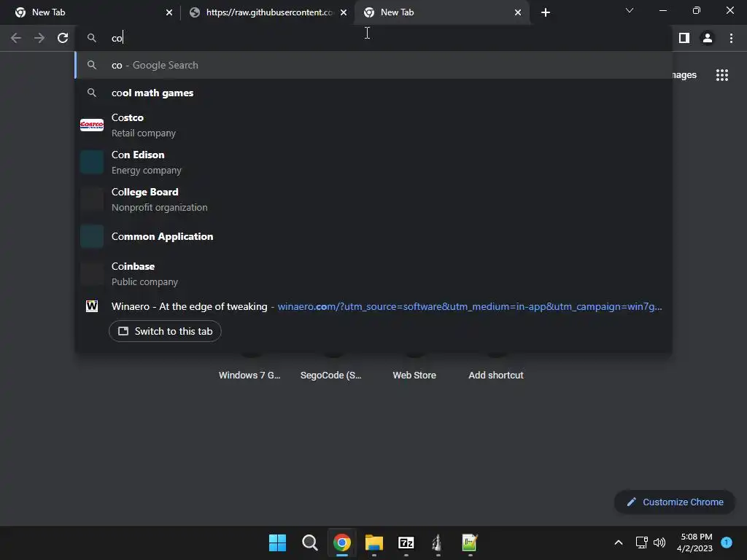The image size is (747, 560).
Task: Close the first New Tab tab
Action: 169,12
